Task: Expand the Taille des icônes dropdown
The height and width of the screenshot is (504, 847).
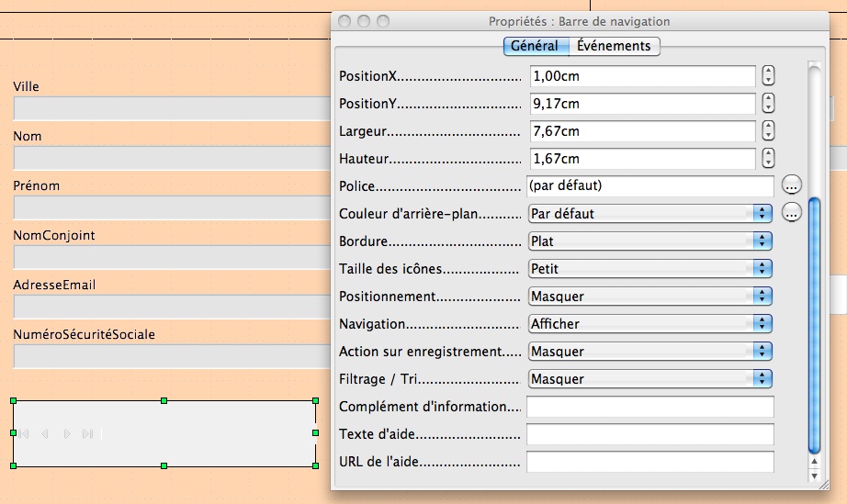Action: point(649,269)
